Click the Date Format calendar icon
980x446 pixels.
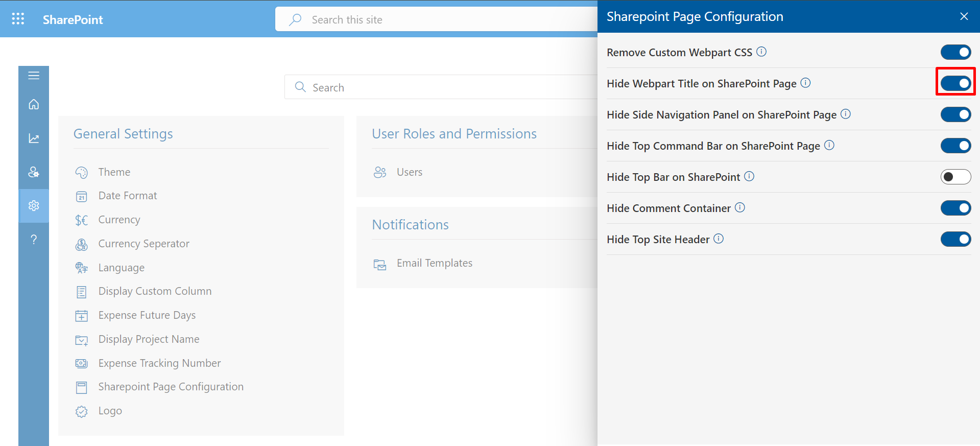(x=81, y=197)
